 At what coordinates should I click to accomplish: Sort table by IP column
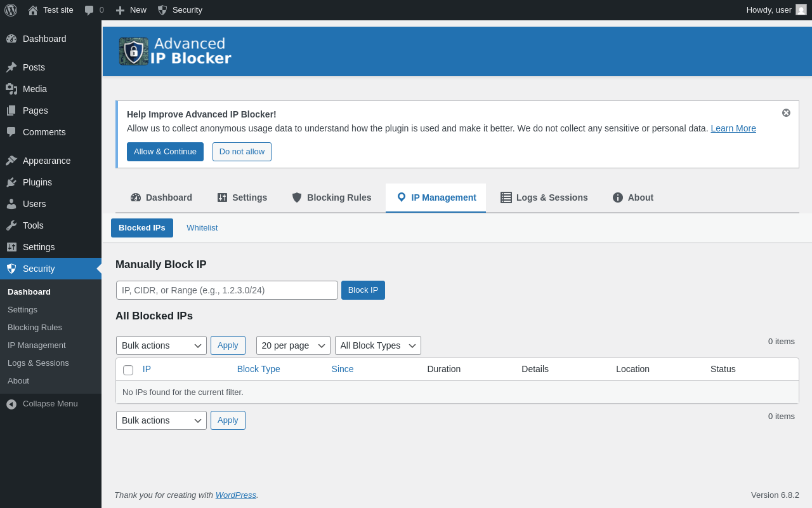click(147, 369)
